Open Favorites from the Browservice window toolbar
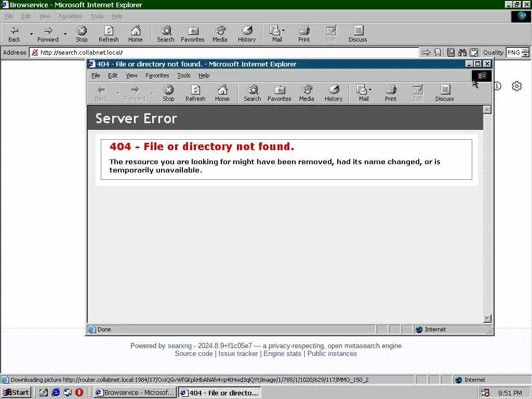 tap(193, 34)
